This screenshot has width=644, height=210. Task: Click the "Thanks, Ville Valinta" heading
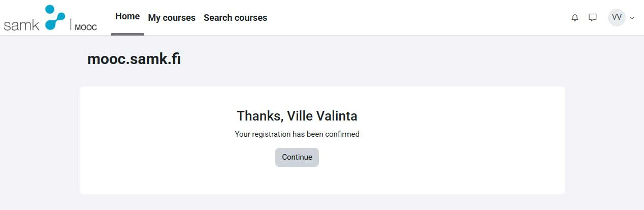pyautogui.click(x=297, y=116)
